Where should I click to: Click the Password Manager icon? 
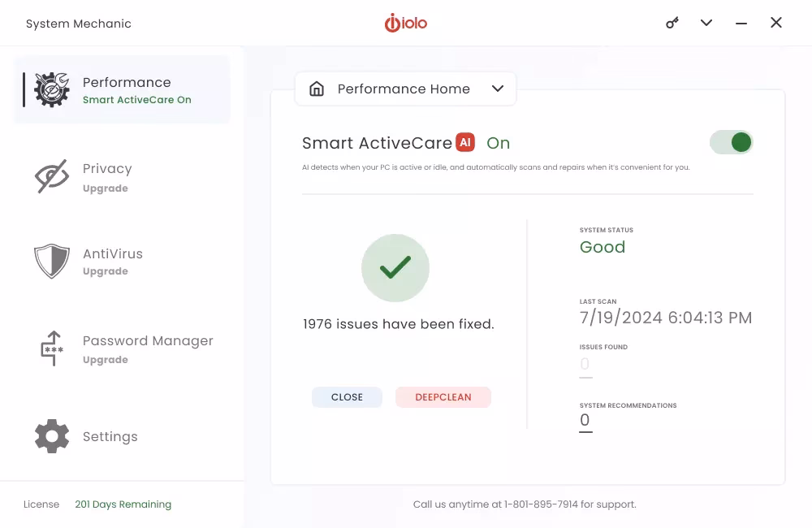(x=51, y=348)
